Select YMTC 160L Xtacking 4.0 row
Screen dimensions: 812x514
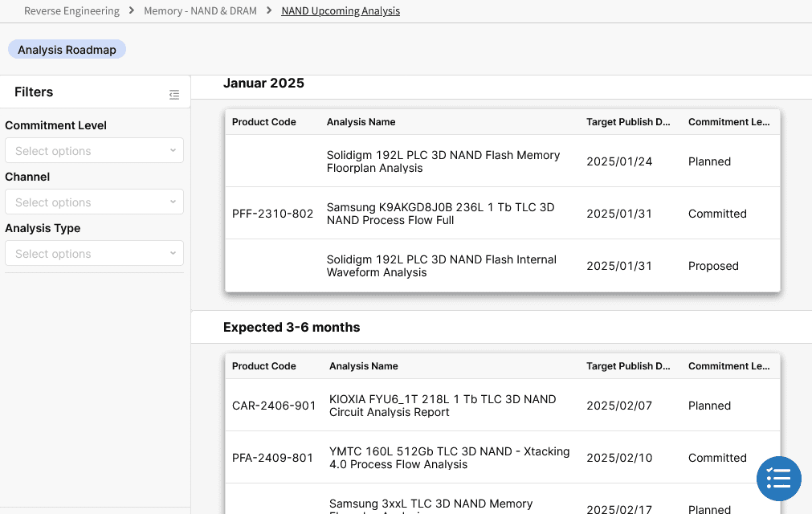[x=449, y=458]
